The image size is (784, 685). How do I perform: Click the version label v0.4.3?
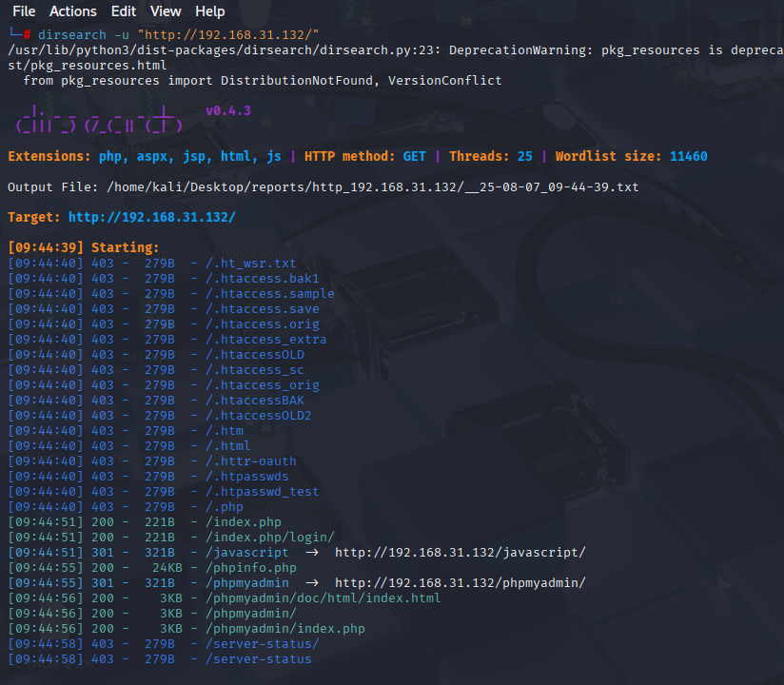(228, 111)
